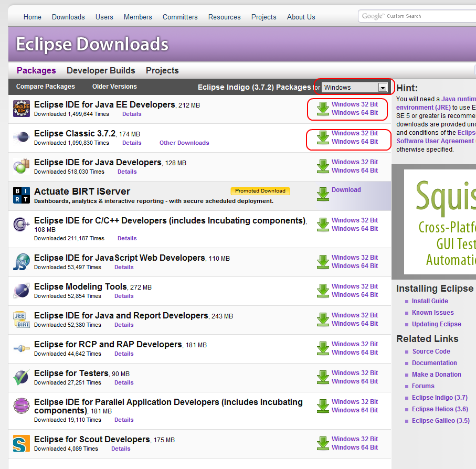The height and width of the screenshot is (469, 476).
Task: Click the Eclipse Classic 3.7.2 package icon
Action: coord(21,137)
